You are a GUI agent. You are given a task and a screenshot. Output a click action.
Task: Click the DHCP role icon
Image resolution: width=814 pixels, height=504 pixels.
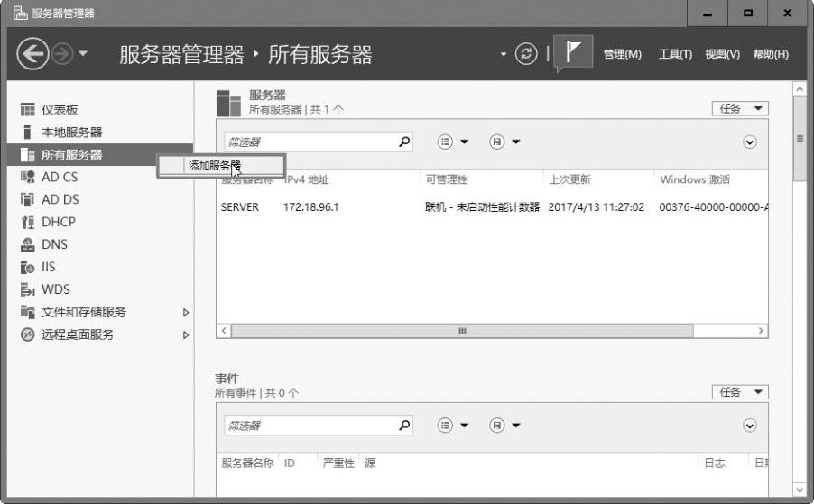pyautogui.click(x=27, y=222)
